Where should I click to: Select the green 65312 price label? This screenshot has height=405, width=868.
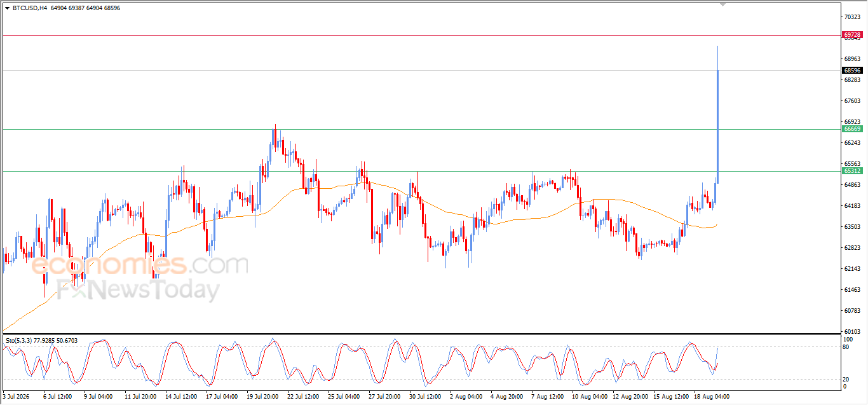(852, 171)
